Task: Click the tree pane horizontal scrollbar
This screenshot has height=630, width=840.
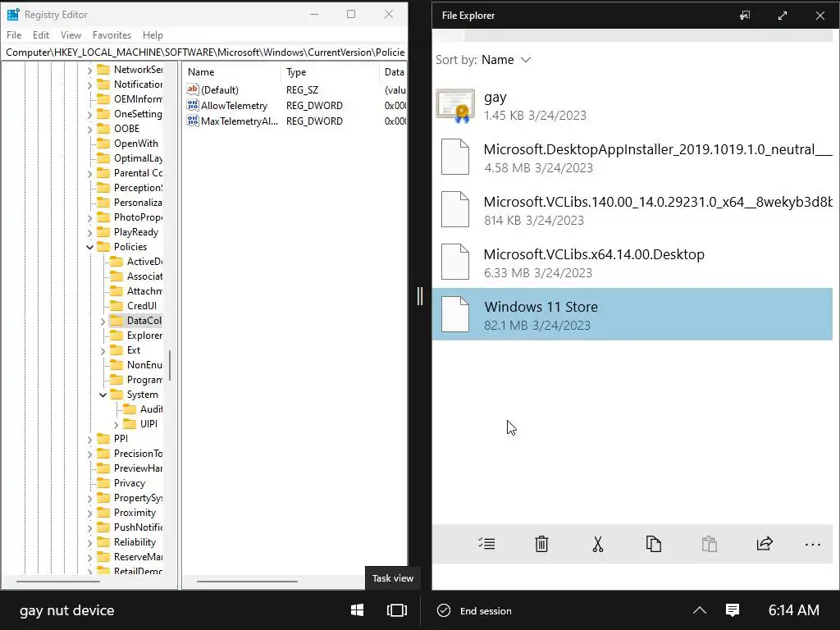Action: coord(58,582)
